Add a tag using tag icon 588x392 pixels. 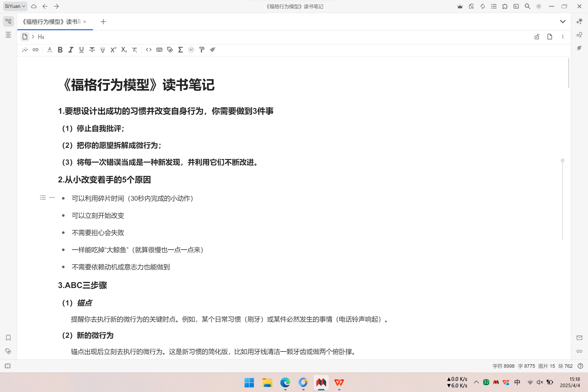coord(170,50)
